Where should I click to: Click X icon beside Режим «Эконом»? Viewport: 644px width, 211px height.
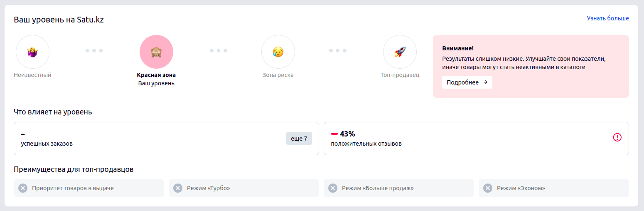[488, 188]
